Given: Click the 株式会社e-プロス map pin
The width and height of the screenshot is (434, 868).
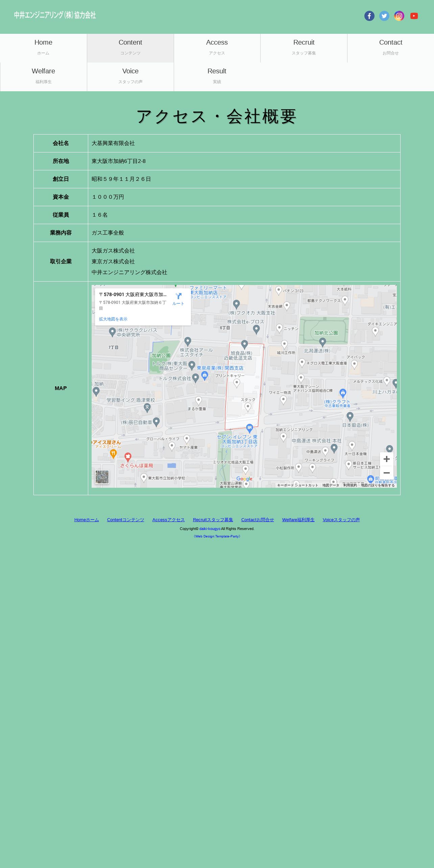Looking at the screenshot, I should point(256,329).
